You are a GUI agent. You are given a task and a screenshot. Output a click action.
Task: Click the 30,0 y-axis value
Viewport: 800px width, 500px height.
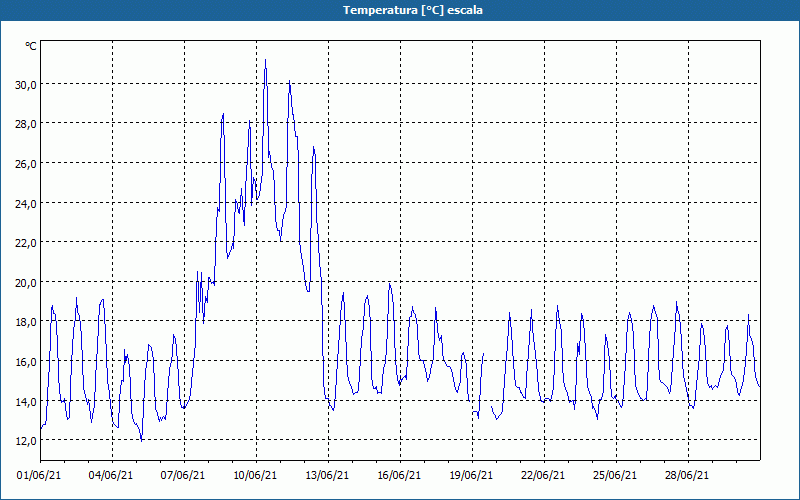click(x=26, y=85)
